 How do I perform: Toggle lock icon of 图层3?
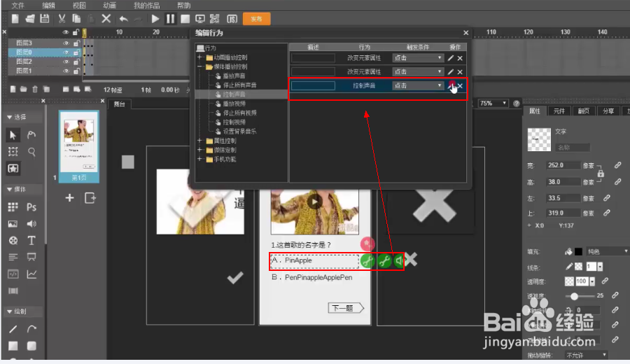coord(76,43)
